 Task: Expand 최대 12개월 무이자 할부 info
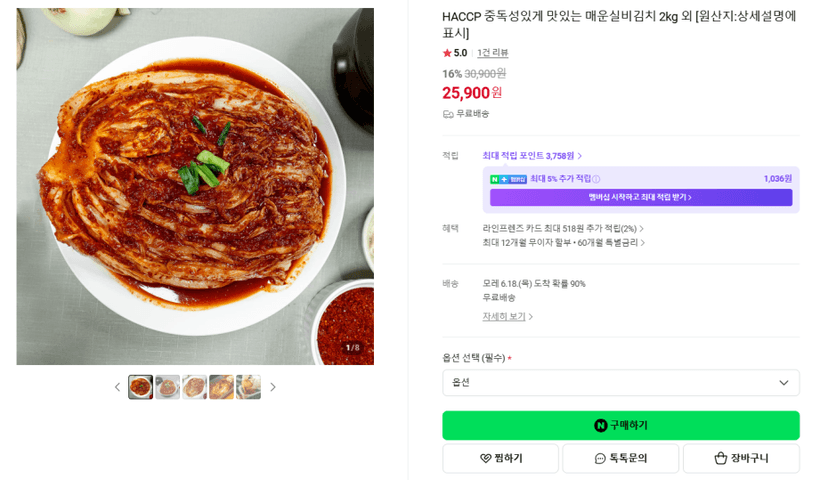click(x=563, y=243)
